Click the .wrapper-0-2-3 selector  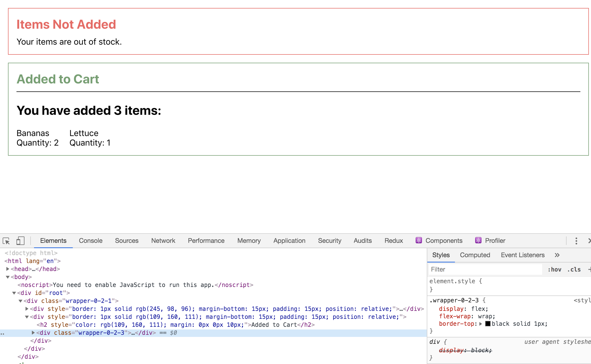(x=454, y=300)
